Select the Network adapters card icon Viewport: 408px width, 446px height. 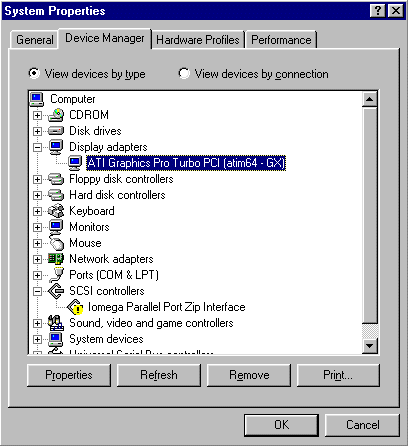[x=56, y=259]
